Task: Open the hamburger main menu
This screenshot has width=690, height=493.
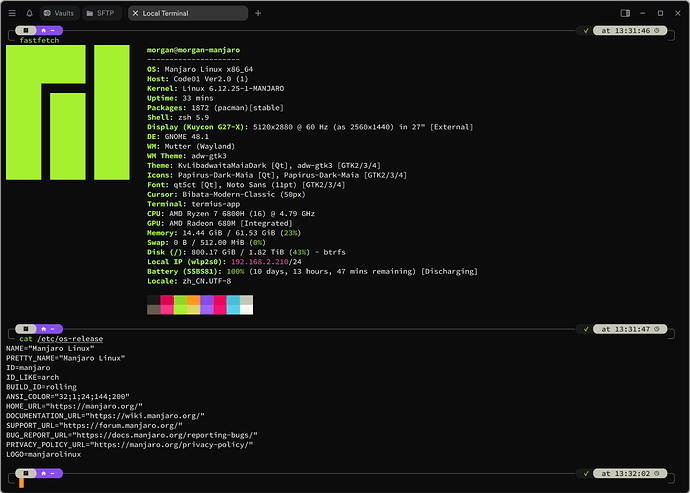Action: pos(12,13)
